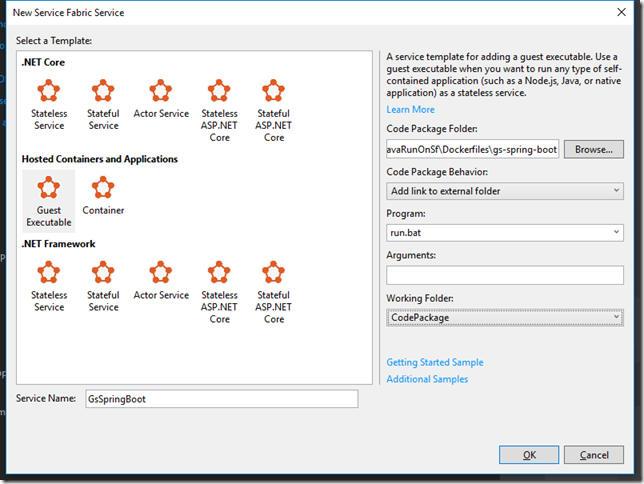Screen dimensions: 644x484
Task: Open Code Package Behavior dropdown
Action: click(505, 191)
